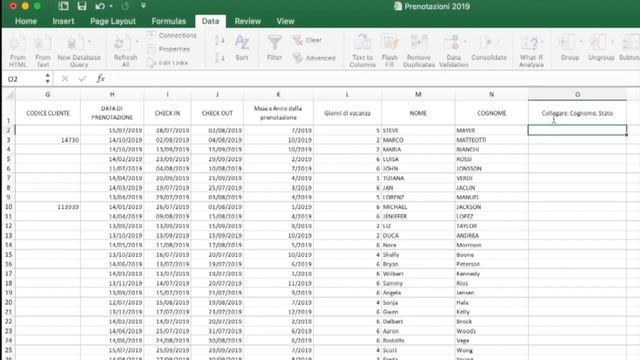The width and height of the screenshot is (640, 360).
Task: Click the sidebar layout icon in title bar
Action: pos(63,6)
